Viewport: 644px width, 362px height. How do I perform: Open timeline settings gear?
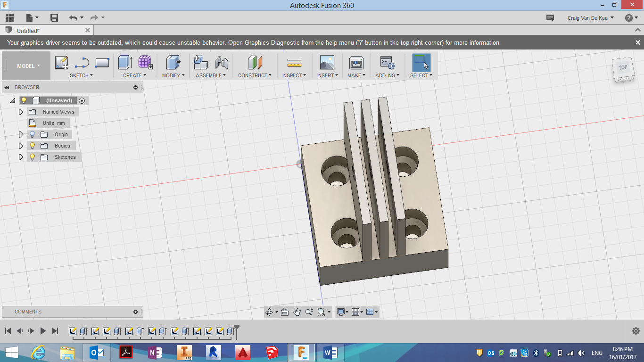pos(636,331)
